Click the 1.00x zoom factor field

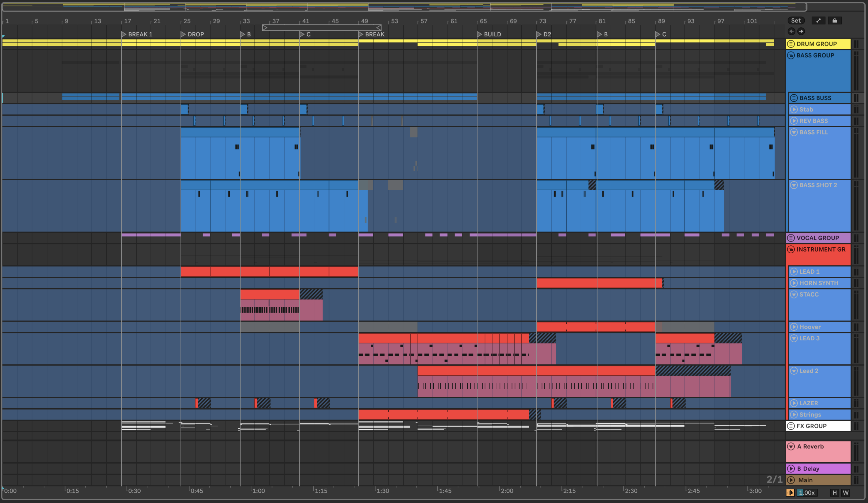pos(807,493)
